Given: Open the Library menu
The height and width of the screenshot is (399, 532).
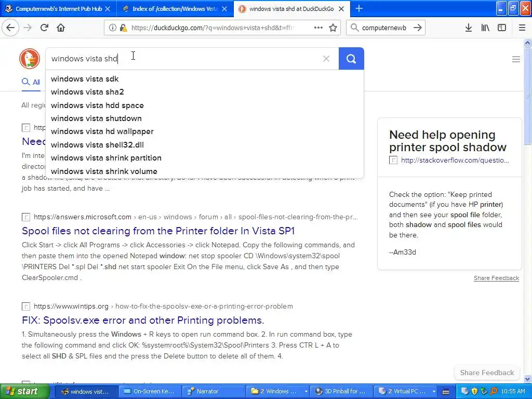Looking at the screenshot, I should click(485, 28).
